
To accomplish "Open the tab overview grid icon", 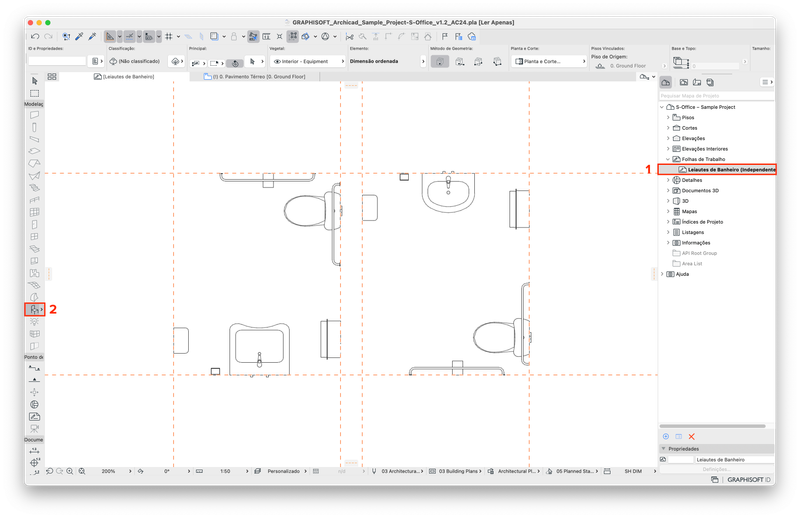I will [x=52, y=77].
